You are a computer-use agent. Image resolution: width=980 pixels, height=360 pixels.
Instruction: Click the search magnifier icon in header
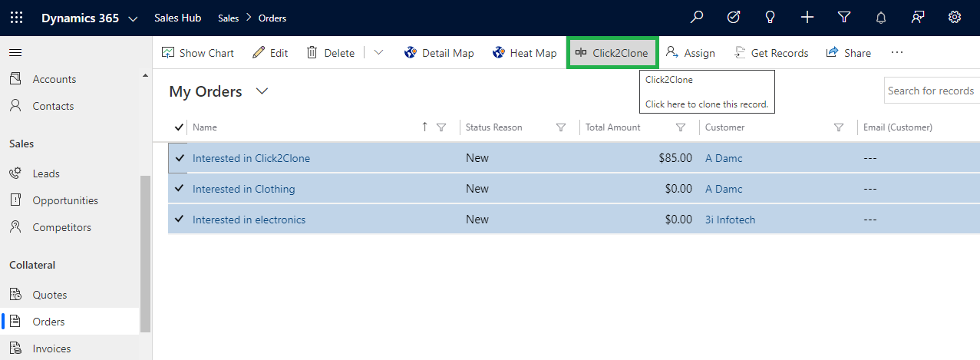[696, 18]
